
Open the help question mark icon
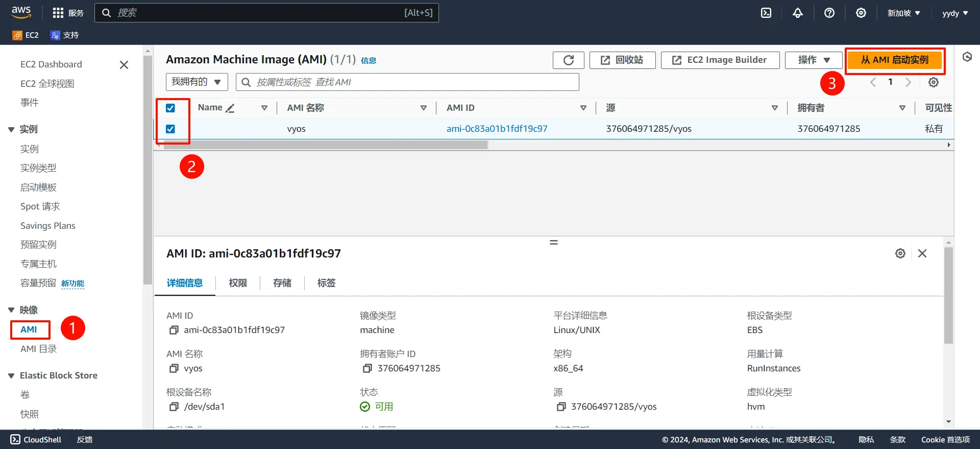[829, 13]
